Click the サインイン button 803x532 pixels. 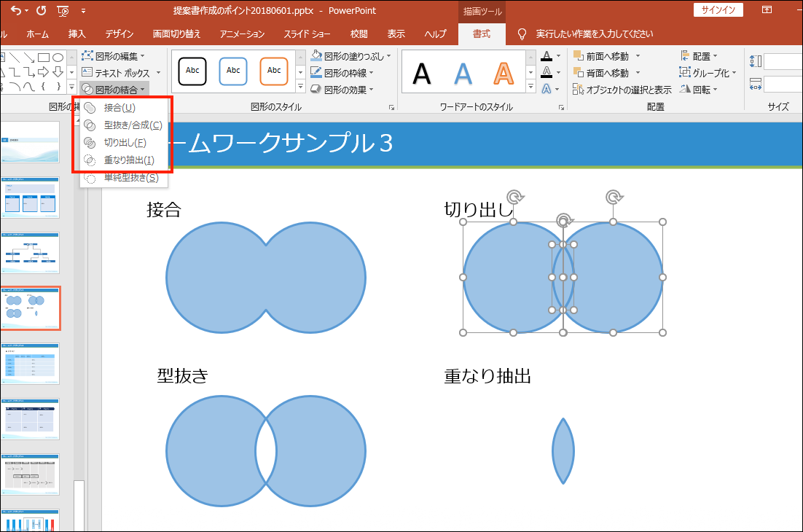718,10
